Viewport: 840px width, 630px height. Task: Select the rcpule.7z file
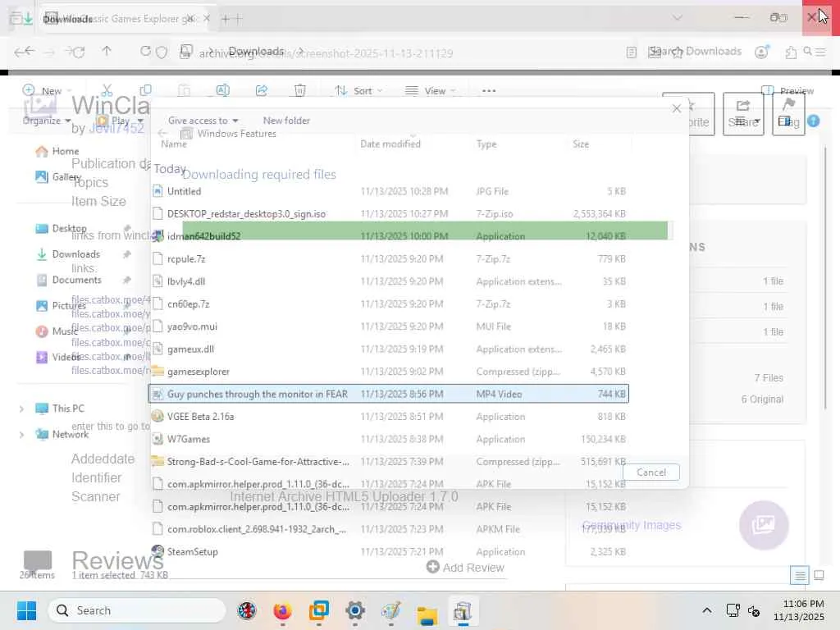[388, 258]
